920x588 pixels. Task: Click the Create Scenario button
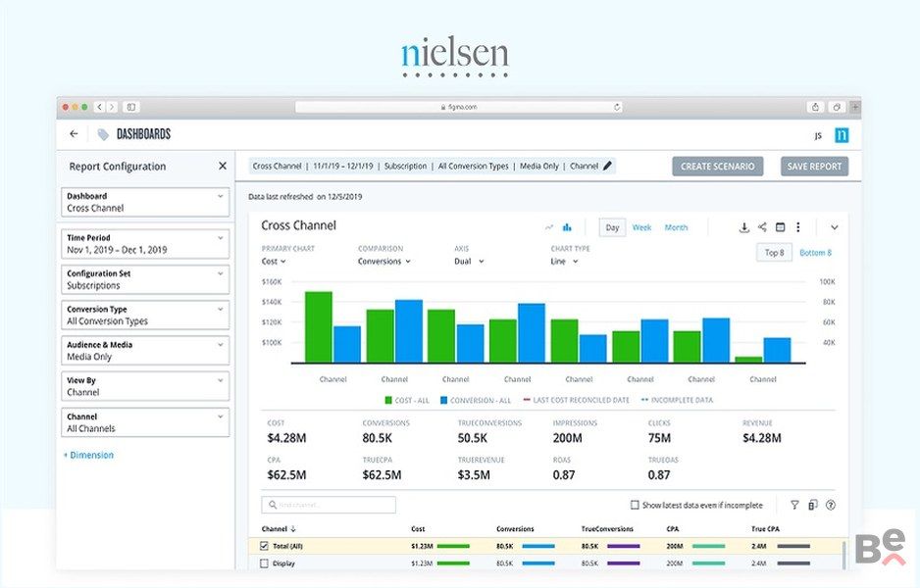point(718,167)
